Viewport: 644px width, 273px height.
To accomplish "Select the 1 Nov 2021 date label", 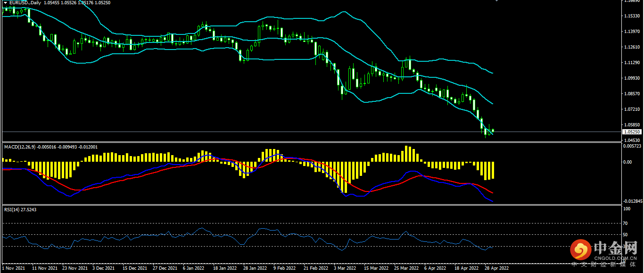I will pos(14,268).
